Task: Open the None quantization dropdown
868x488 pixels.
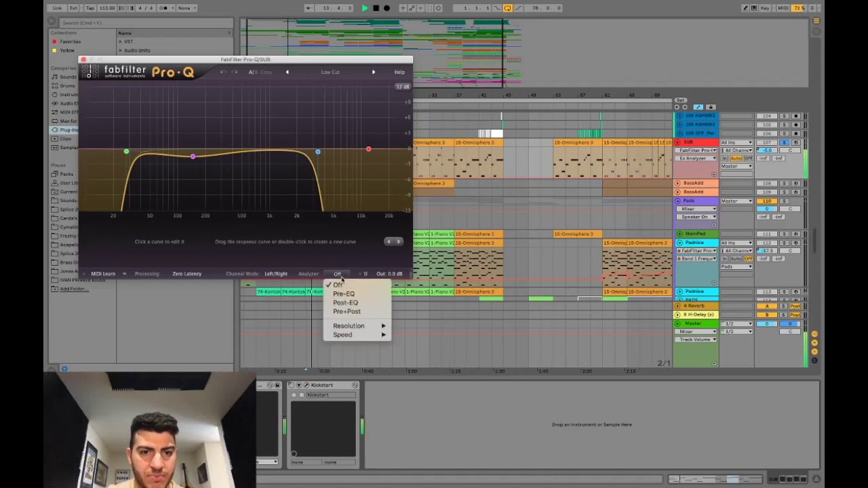Action: [188, 8]
